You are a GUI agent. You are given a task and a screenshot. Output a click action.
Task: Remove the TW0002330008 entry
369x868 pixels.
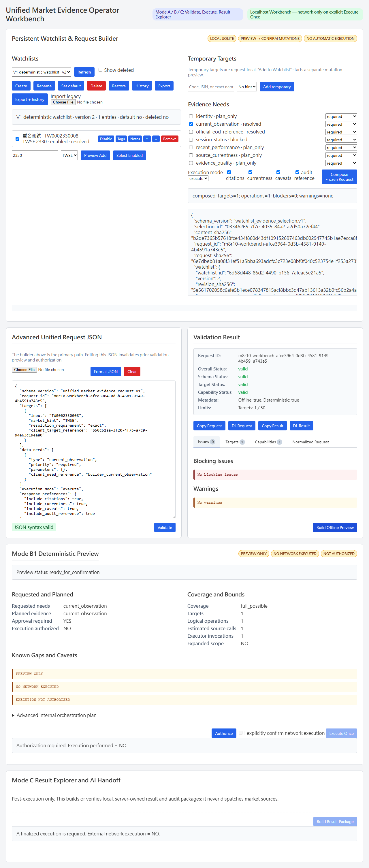point(170,139)
